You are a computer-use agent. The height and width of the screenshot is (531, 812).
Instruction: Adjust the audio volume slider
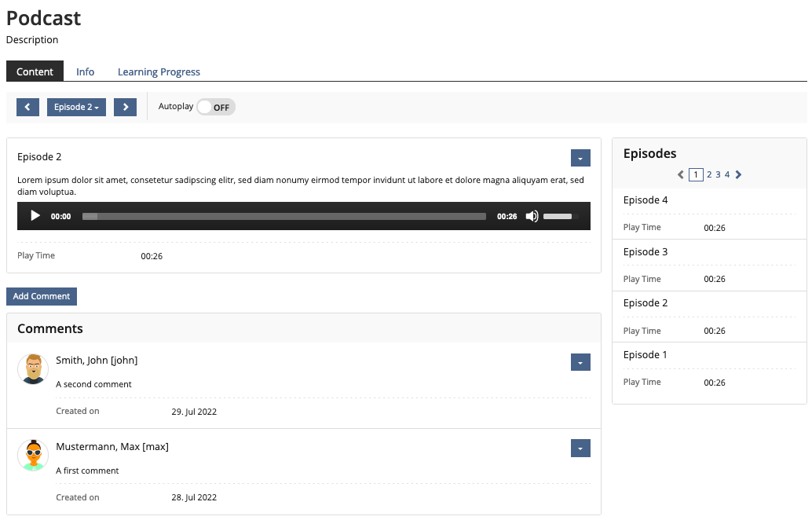coord(560,216)
